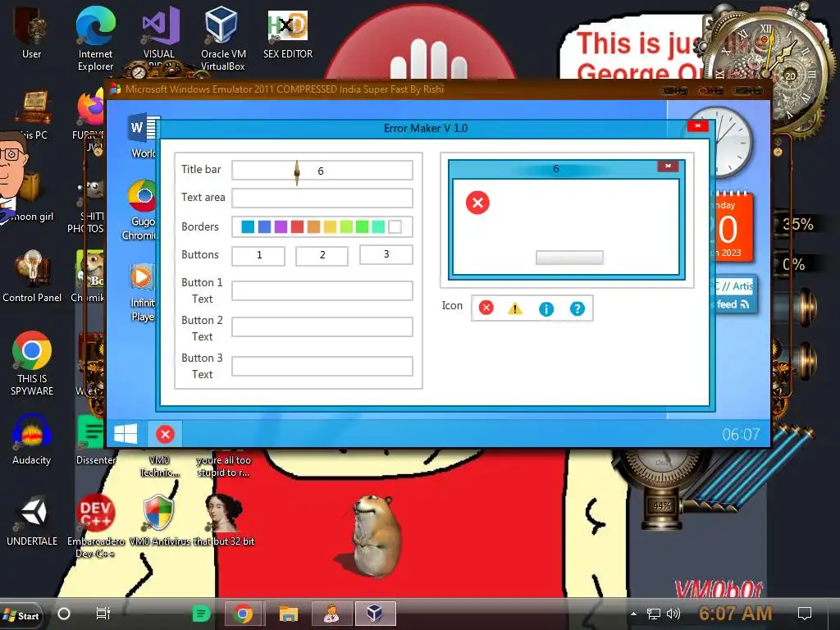Image resolution: width=840 pixels, height=630 pixels.
Task: Open the notification center icon
Action: 804,614
